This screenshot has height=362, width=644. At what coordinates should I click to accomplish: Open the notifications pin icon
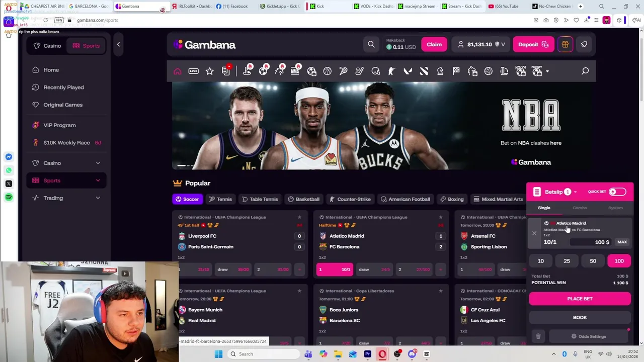[584, 44]
